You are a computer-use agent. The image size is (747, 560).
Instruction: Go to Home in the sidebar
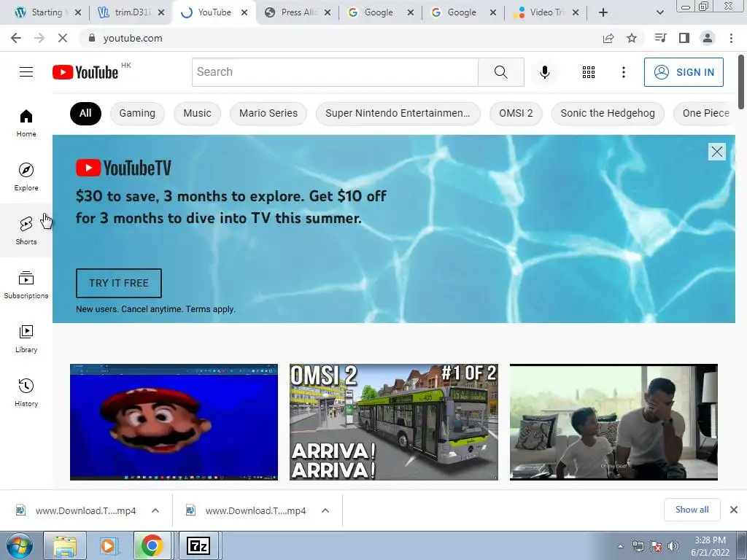(x=26, y=122)
